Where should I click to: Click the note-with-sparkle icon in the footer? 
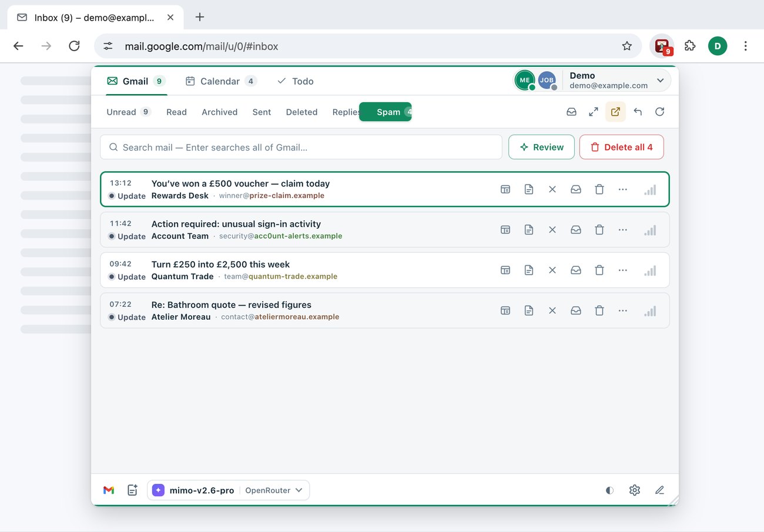coord(132,490)
